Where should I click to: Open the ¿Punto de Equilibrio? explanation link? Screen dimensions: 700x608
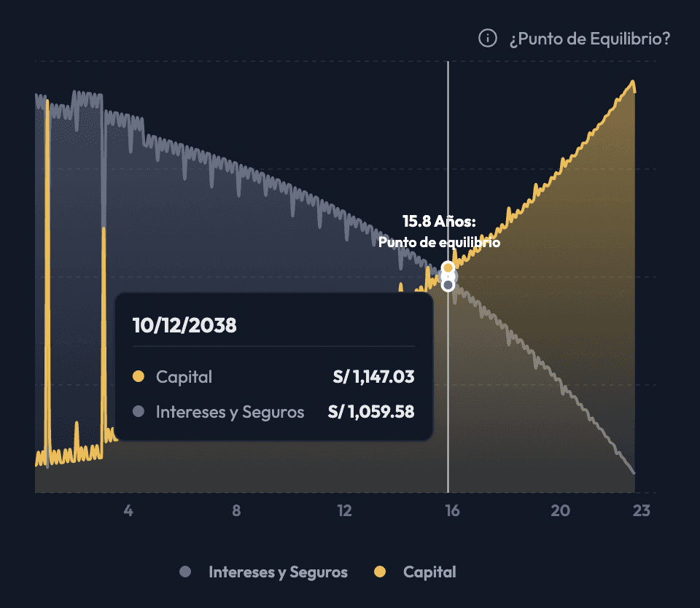tap(590, 39)
